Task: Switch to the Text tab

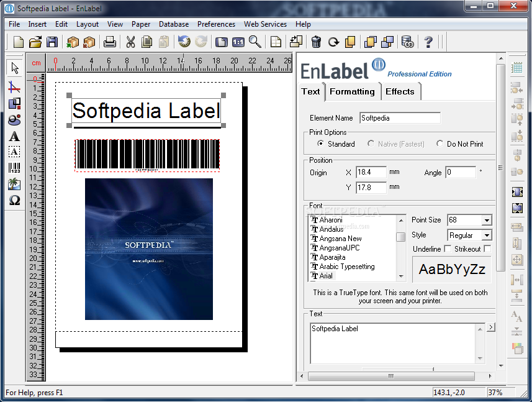Action: pos(311,92)
